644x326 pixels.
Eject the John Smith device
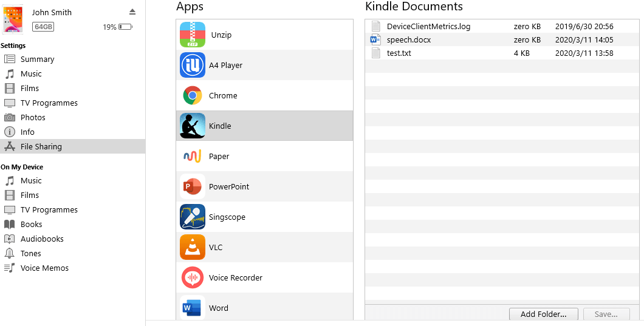[x=132, y=12]
